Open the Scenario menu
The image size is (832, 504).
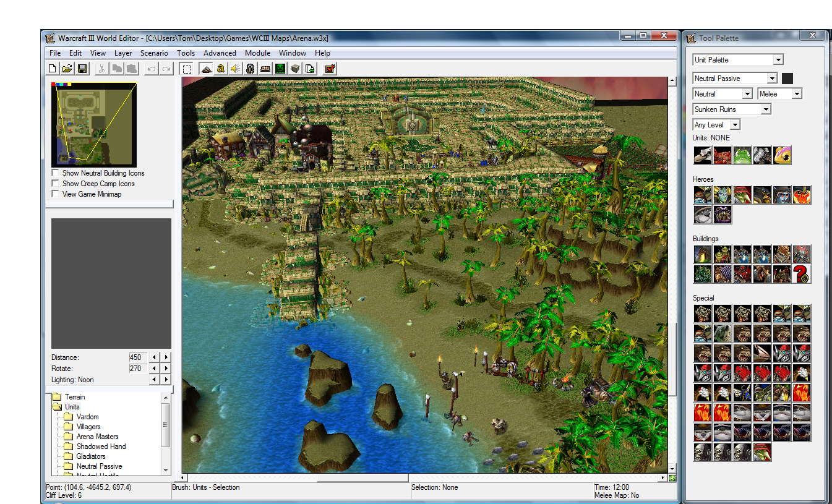[x=154, y=53]
